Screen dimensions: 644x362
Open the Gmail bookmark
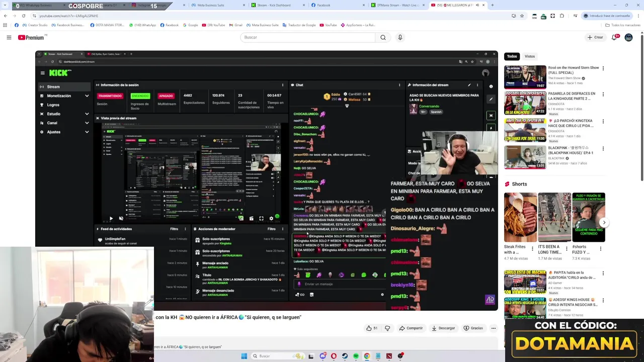235,25
